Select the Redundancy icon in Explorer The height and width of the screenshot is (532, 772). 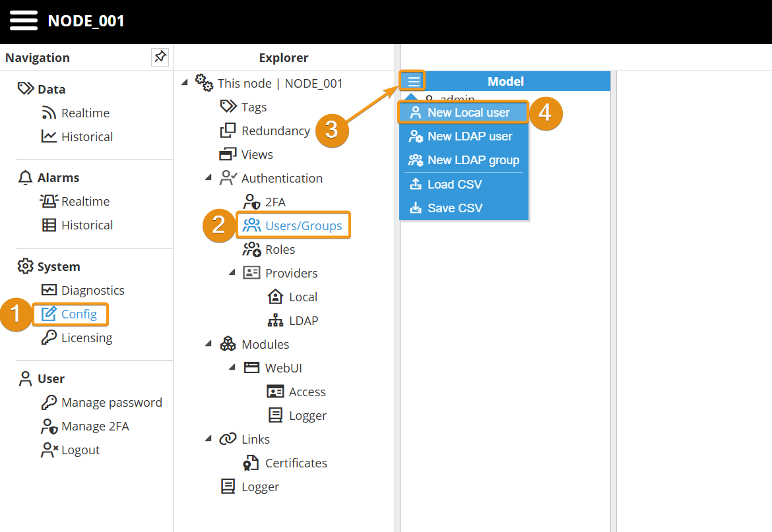(228, 131)
